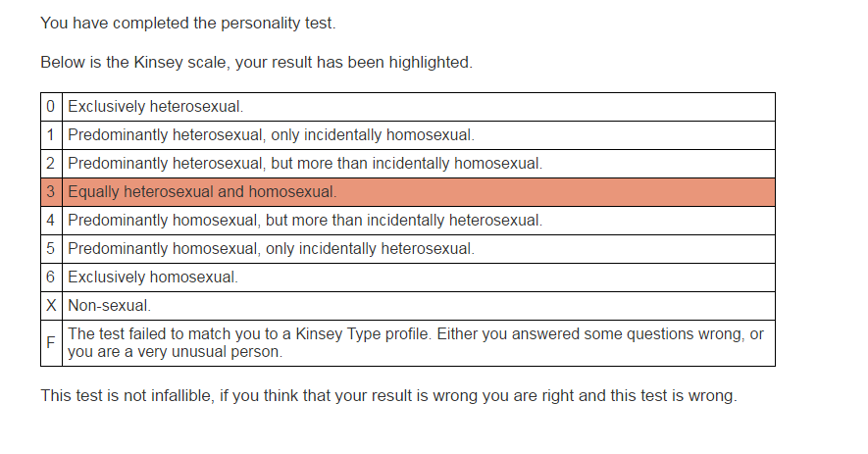The height and width of the screenshot is (454, 868).
Task: Click the highlighted number 3 cell
Action: coord(51,192)
